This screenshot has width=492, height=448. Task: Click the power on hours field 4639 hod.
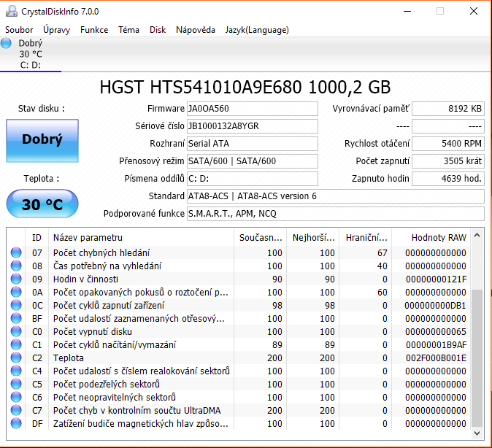tap(448, 179)
